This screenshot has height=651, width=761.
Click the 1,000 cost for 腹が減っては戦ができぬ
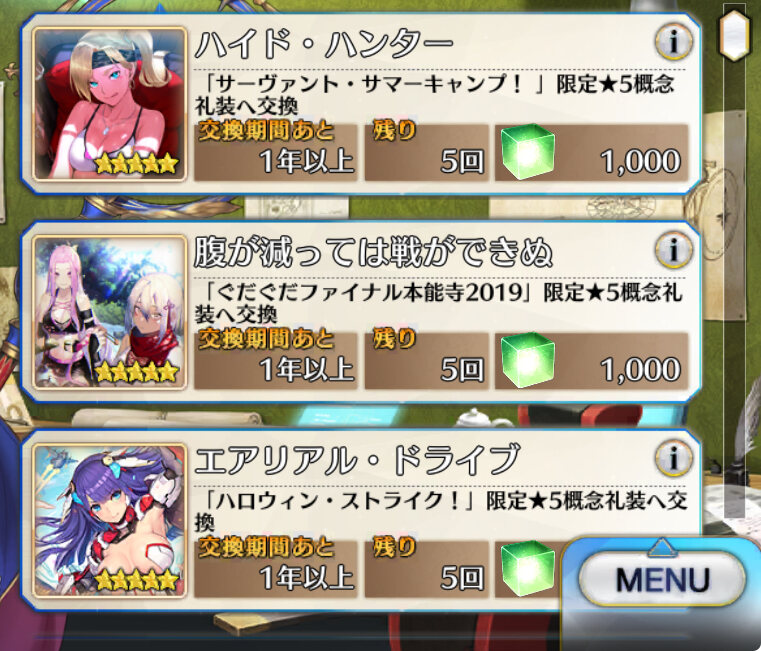(x=641, y=370)
